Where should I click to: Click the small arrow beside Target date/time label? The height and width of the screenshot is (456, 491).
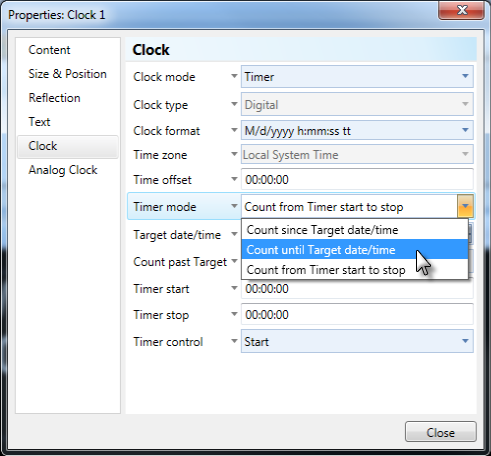coord(234,234)
